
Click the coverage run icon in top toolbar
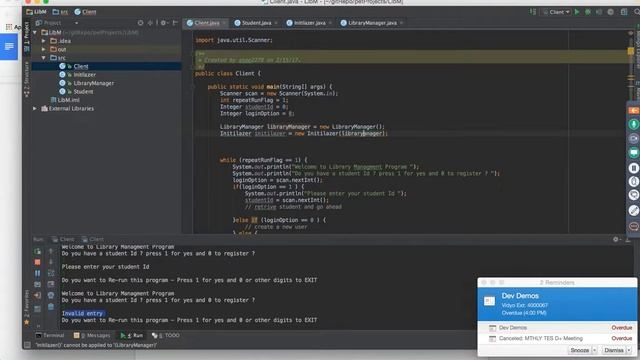599,12
